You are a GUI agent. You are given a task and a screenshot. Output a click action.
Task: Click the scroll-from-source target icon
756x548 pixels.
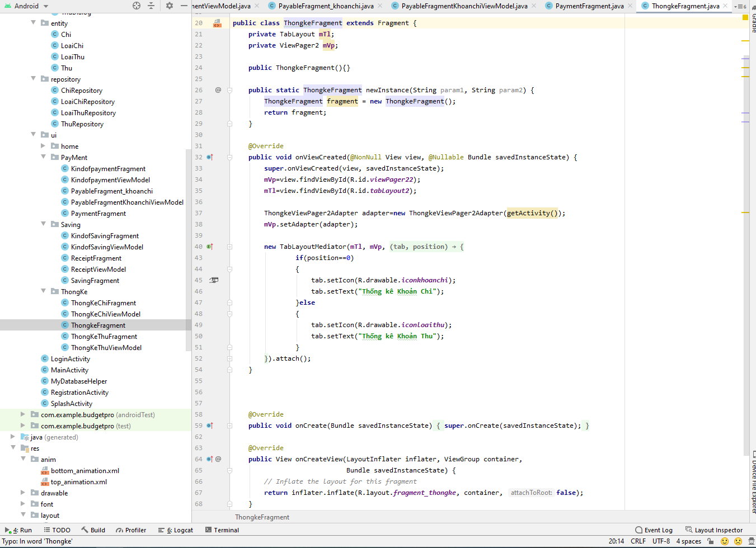pos(137,6)
